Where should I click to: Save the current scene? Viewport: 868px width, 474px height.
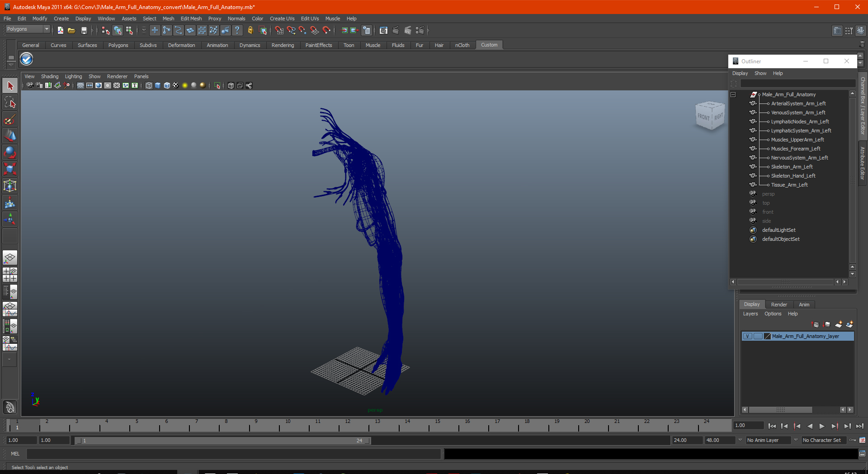tap(84, 30)
